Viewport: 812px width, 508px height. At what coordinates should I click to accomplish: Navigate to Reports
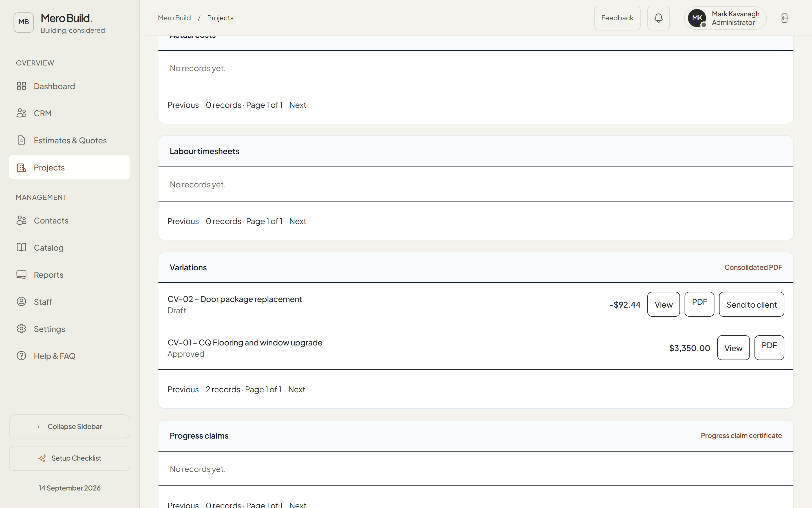(69, 275)
